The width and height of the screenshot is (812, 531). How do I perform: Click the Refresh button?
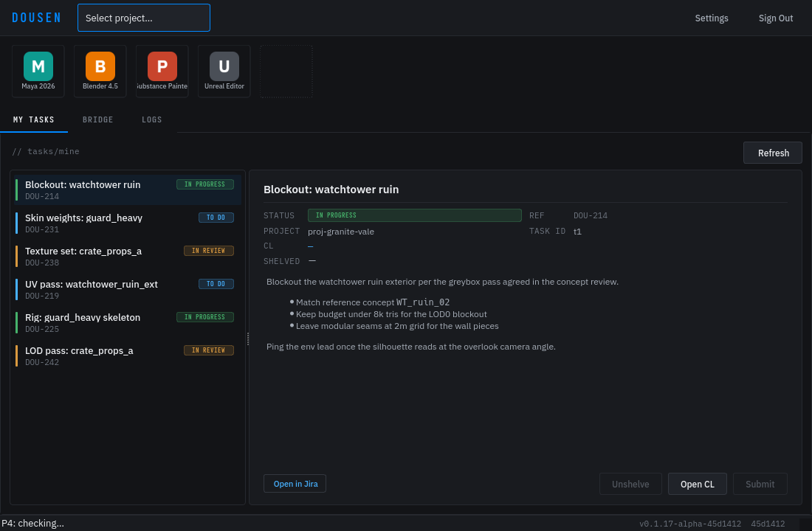[x=773, y=153]
